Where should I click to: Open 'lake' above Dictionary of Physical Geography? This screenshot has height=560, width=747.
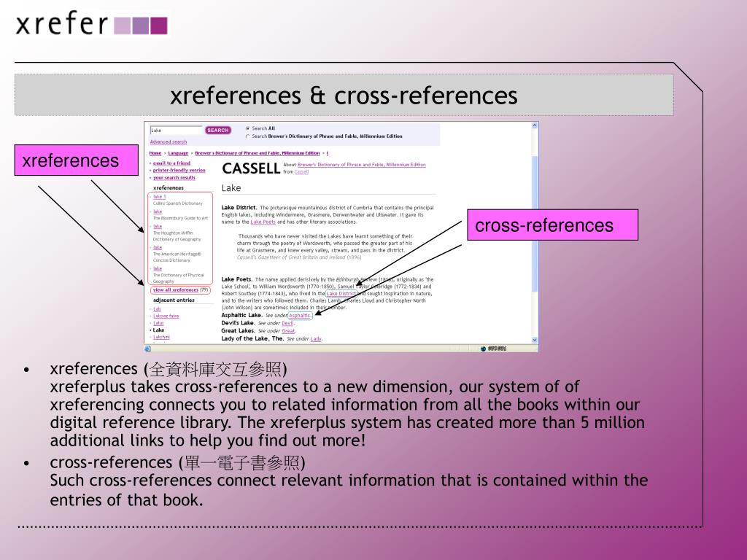(158, 268)
